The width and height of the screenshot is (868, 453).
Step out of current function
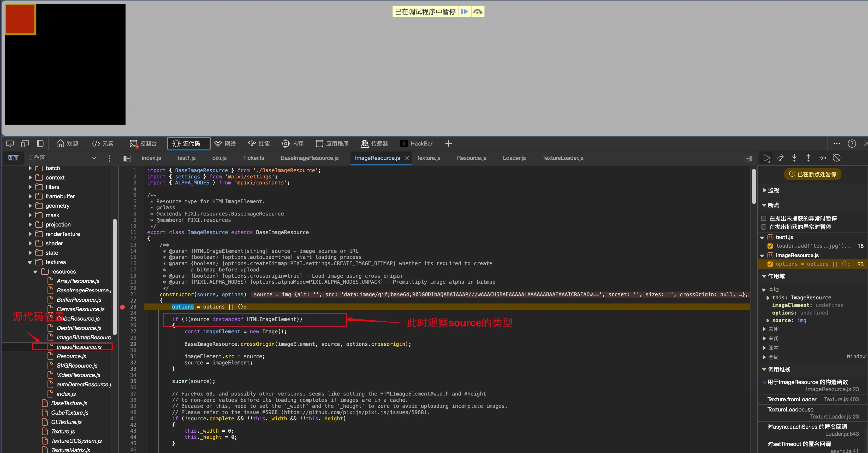(808, 158)
